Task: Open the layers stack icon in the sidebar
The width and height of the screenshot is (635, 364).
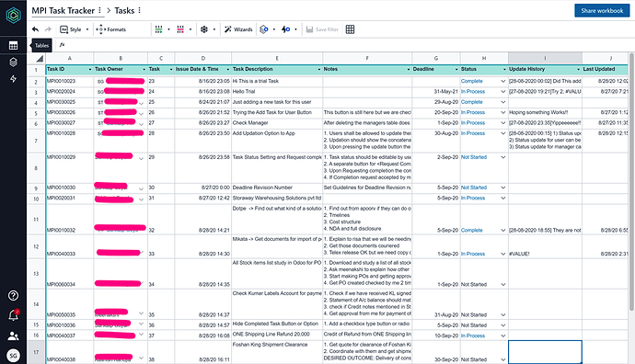Action: [14, 62]
